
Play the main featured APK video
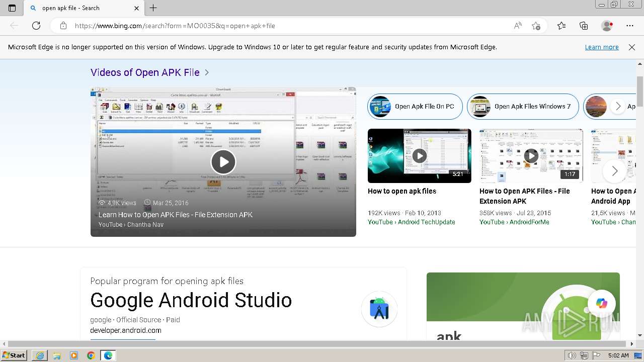click(x=223, y=162)
